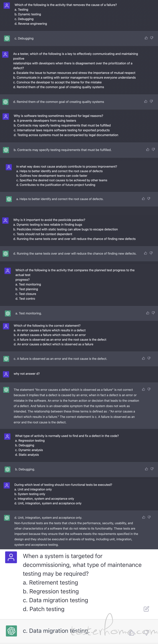
Task: Thumbs down the 'Contracts may specify testing' answer
Action: point(153,150)
